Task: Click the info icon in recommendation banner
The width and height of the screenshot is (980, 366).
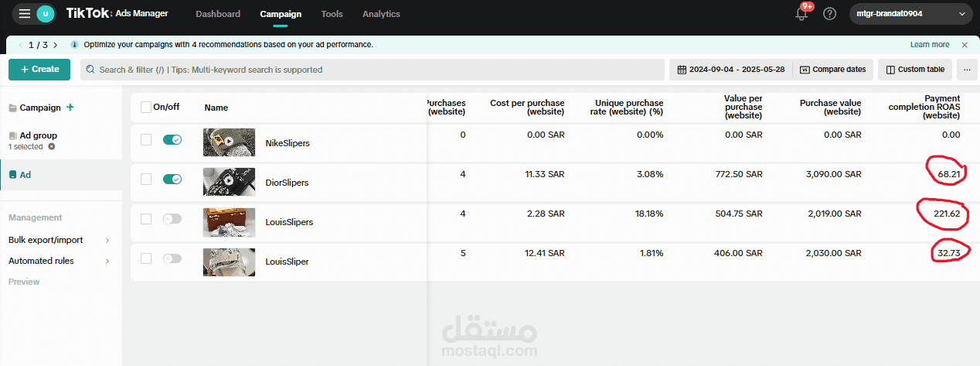Action: pos(74,45)
